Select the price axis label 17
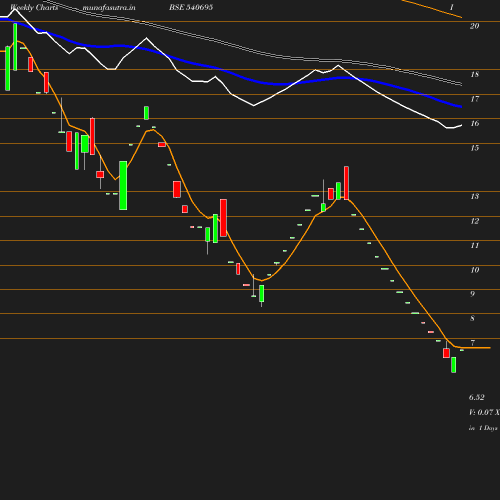This screenshot has height=500, width=500. coord(475,99)
